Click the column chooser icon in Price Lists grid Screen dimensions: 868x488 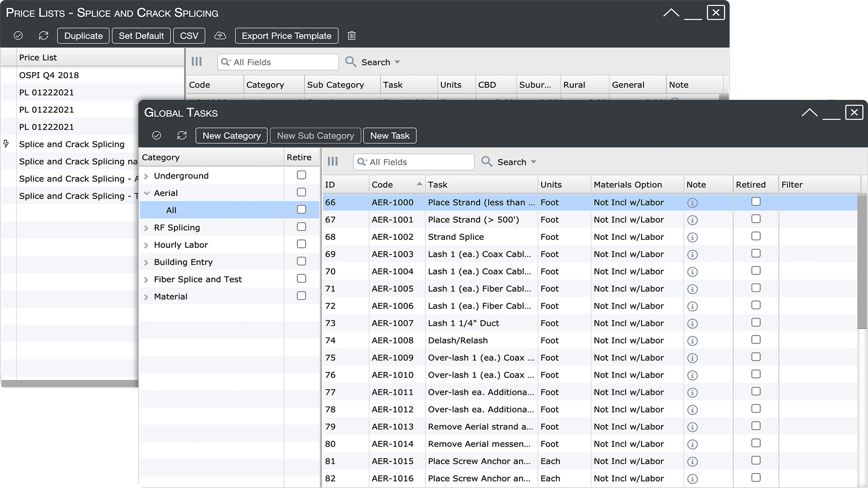197,62
